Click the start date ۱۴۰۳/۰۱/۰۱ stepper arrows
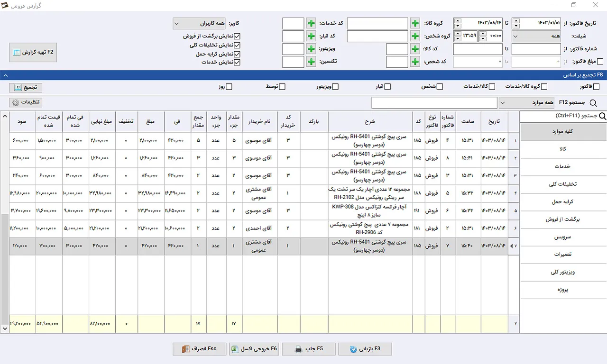This screenshot has width=607, height=364. click(516, 23)
